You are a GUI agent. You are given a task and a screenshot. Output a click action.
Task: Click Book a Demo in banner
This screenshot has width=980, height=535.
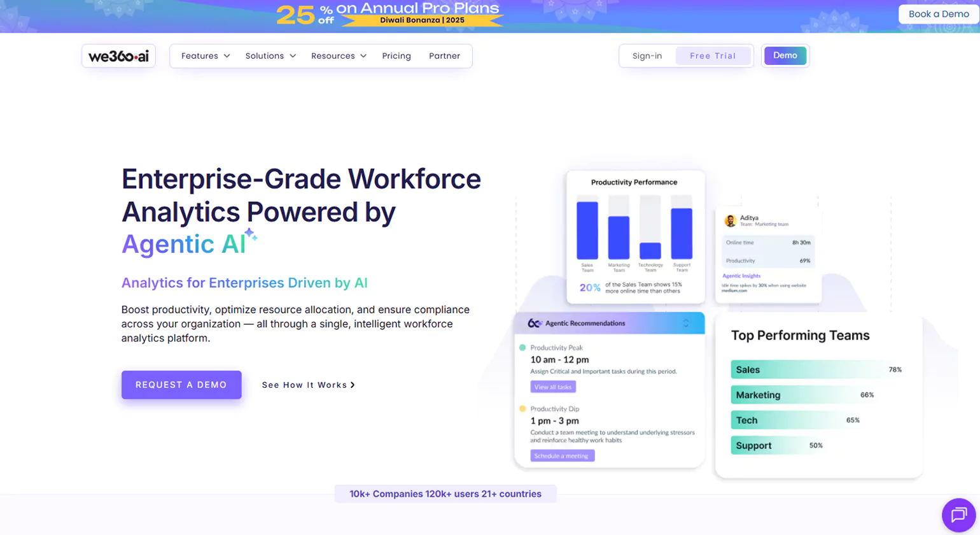pos(938,14)
